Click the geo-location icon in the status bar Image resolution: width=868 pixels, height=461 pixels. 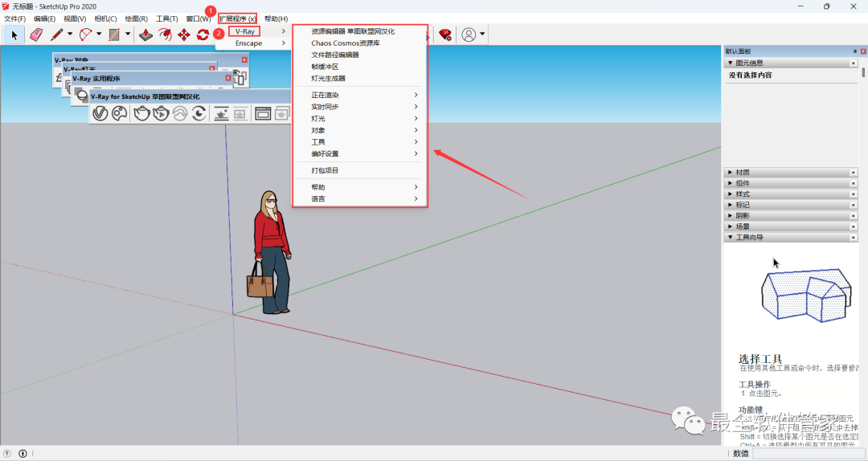point(7,453)
